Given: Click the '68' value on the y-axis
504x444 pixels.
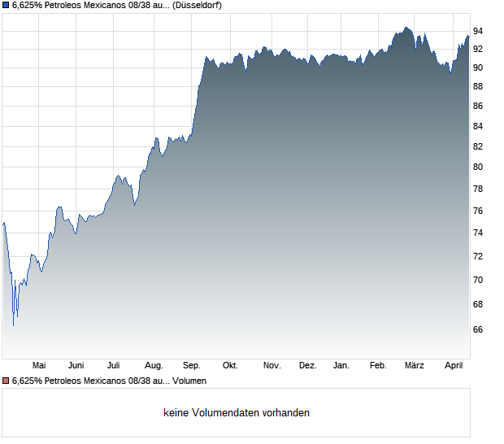Looking at the screenshot, I should [x=478, y=304].
